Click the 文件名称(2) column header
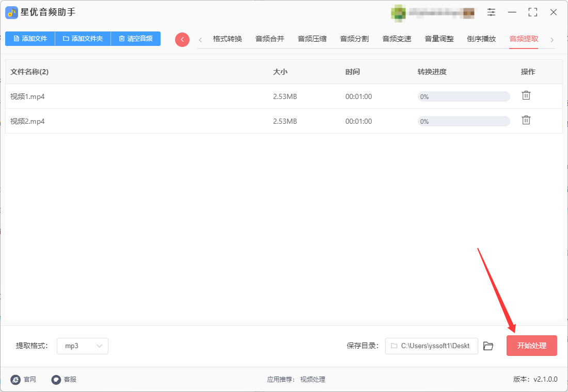The width and height of the screenshot is (568, 392). click(x=29, y=72)
